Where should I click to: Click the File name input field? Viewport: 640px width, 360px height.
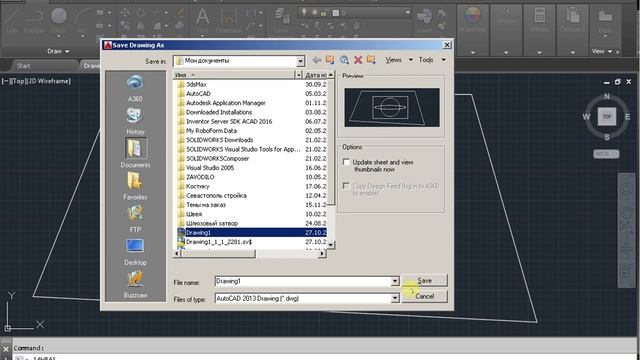click(303, 281)
